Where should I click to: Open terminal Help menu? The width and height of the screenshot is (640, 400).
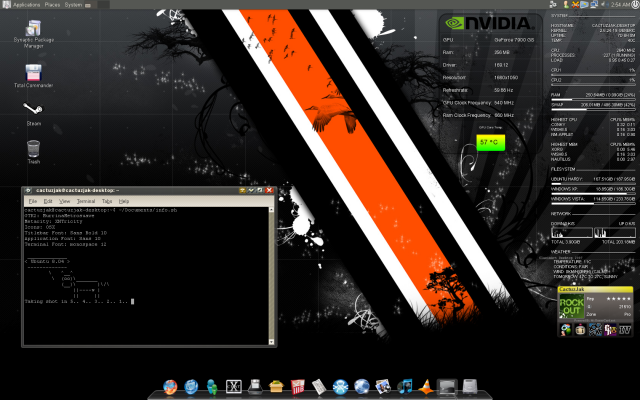[124, 201]
